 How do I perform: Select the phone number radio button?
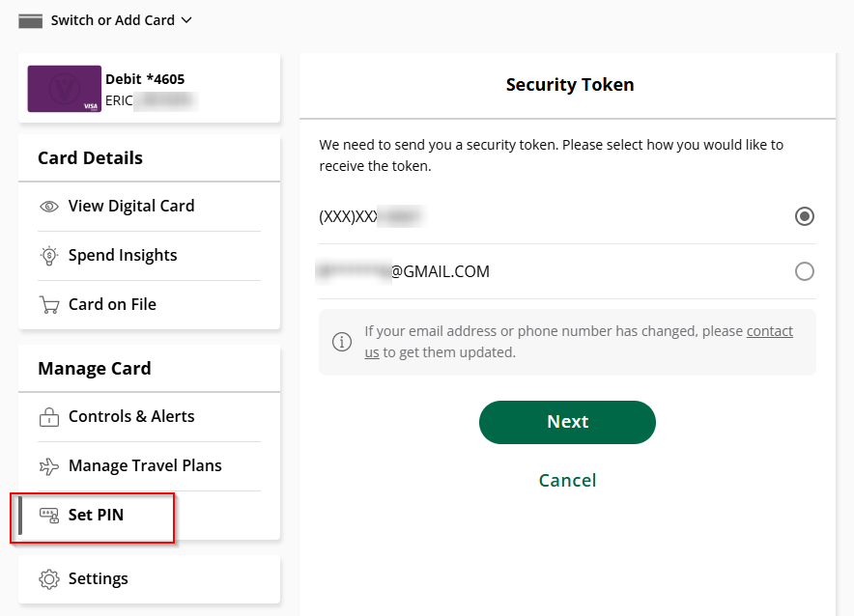tap(804, 216)
